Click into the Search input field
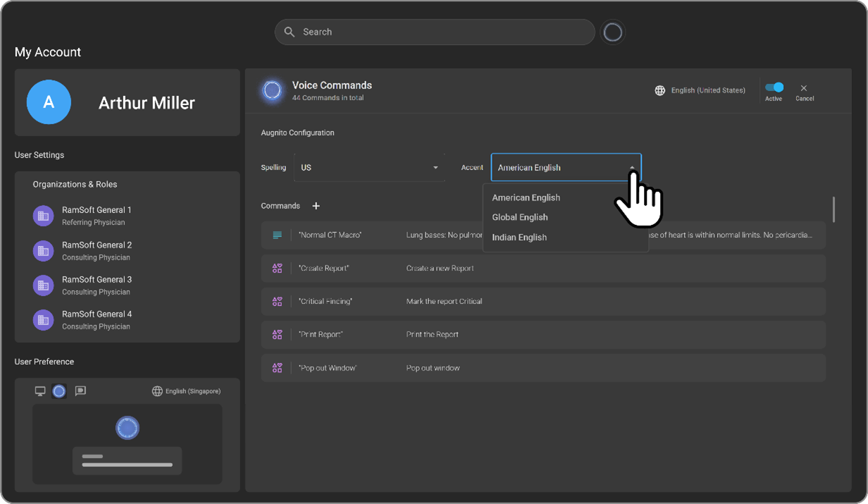This screenshot has height=504, width=868. pos(444,32)
